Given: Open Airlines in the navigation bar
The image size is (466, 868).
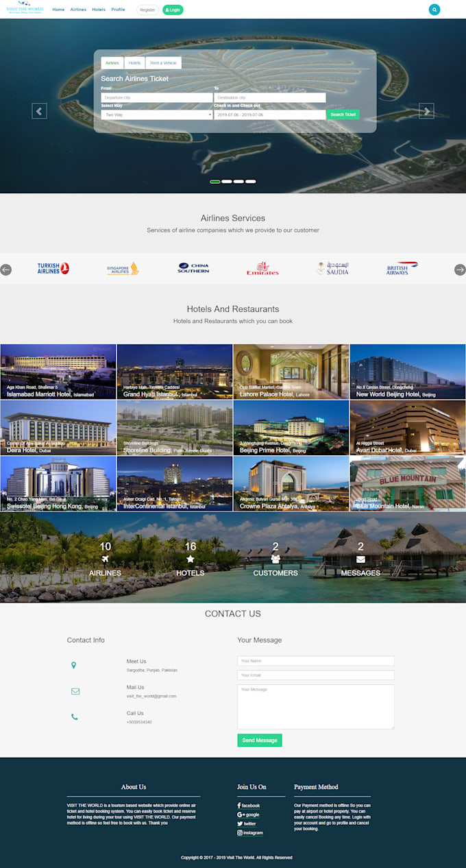Looking at the screenshot, I should (x=78, y=10).
